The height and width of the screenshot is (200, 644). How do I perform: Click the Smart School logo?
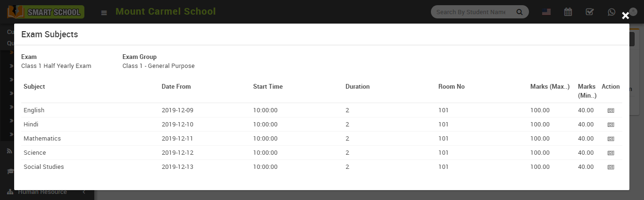[46, 12]
